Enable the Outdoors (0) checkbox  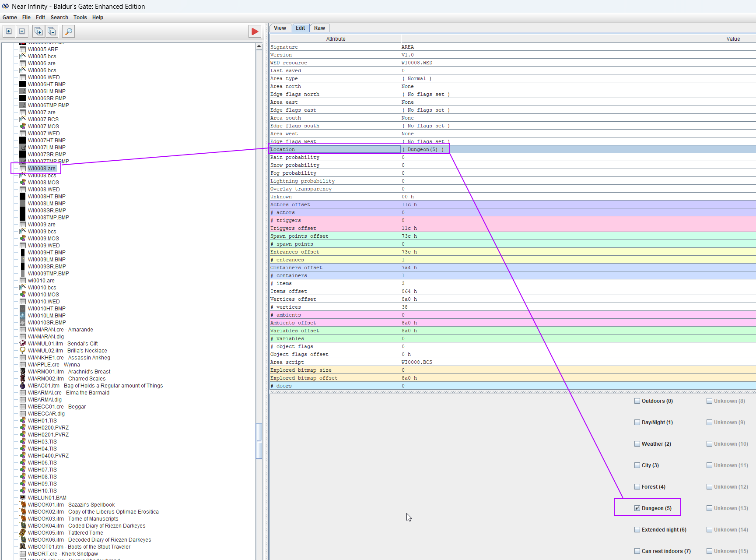[x=637, y=401]
